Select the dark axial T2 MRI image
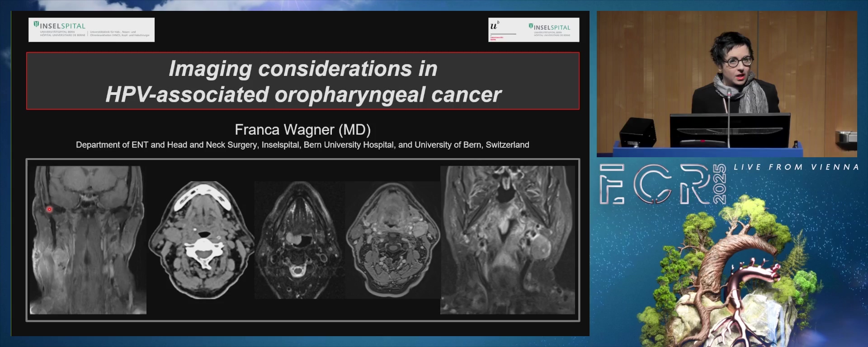868x347 pixels. 299,240
